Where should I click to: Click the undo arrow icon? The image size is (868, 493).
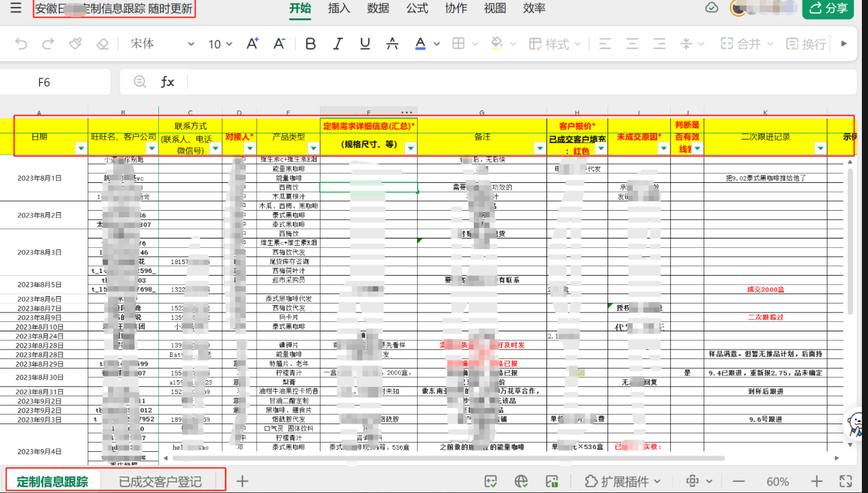coord(21,44)
